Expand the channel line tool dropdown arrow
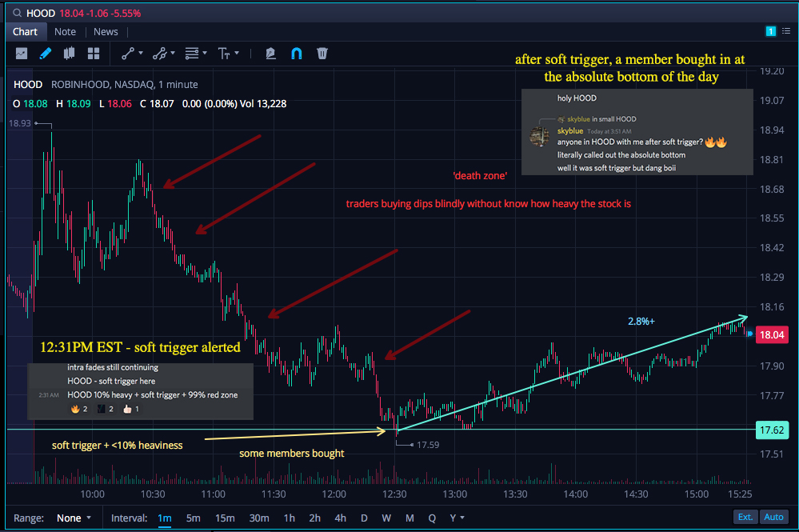Screen dimensions: 799x532 tap(173, 53)
